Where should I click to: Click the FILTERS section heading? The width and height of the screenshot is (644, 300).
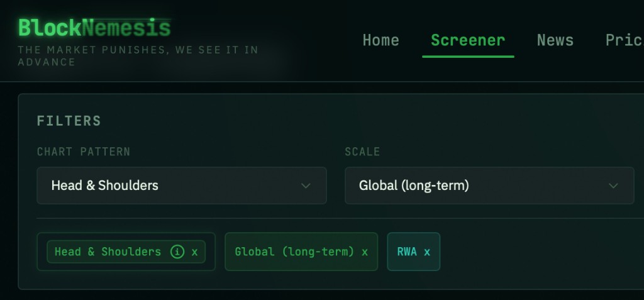click(x=69, y=121)
